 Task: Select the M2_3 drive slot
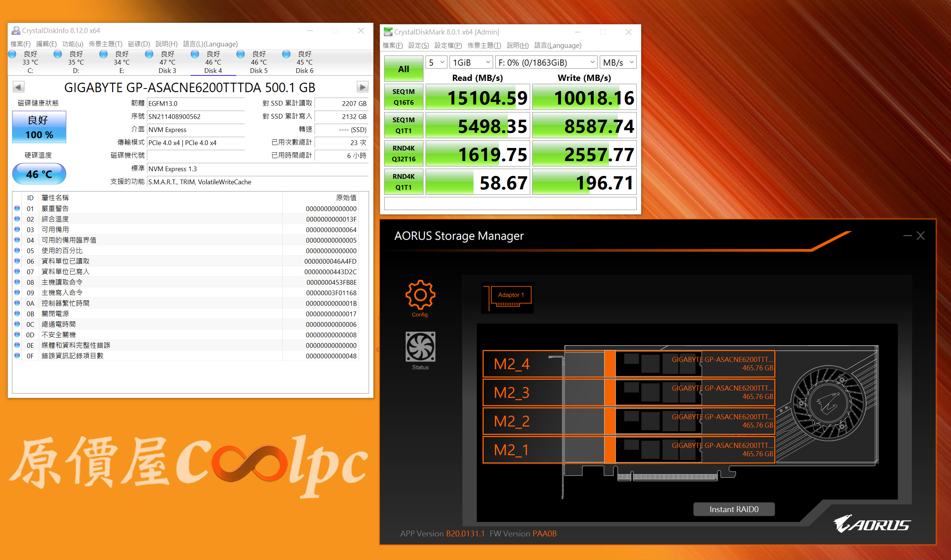[x=628, y=392]
